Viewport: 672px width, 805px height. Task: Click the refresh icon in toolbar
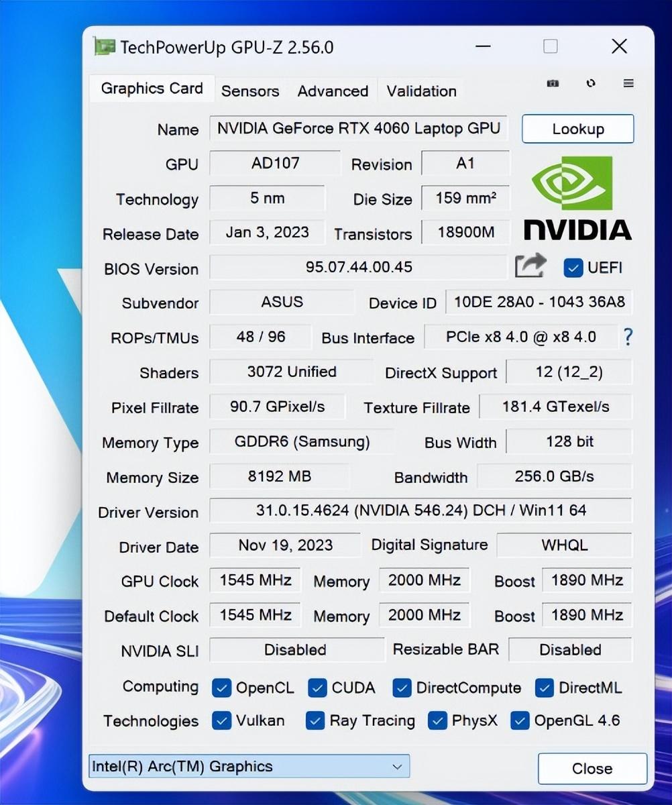[x=591, y=83]
